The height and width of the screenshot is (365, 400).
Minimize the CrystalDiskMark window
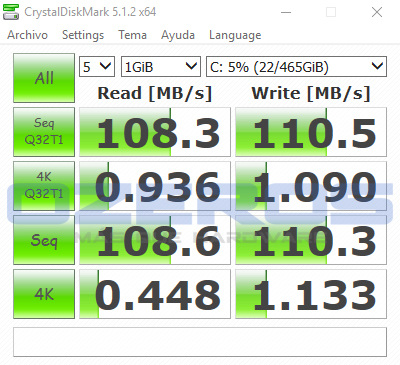click(286, 13)
